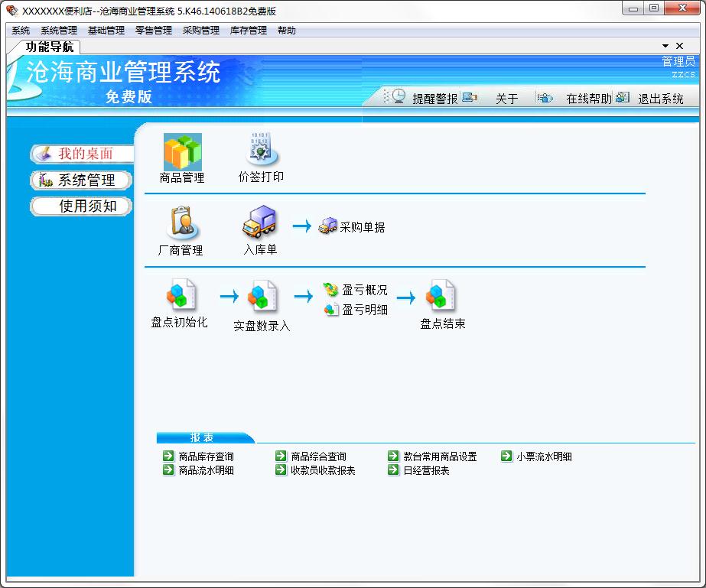Close the 功能导航 tab panel
This screenshot has height=588, width=706.
tap(680, 46)
